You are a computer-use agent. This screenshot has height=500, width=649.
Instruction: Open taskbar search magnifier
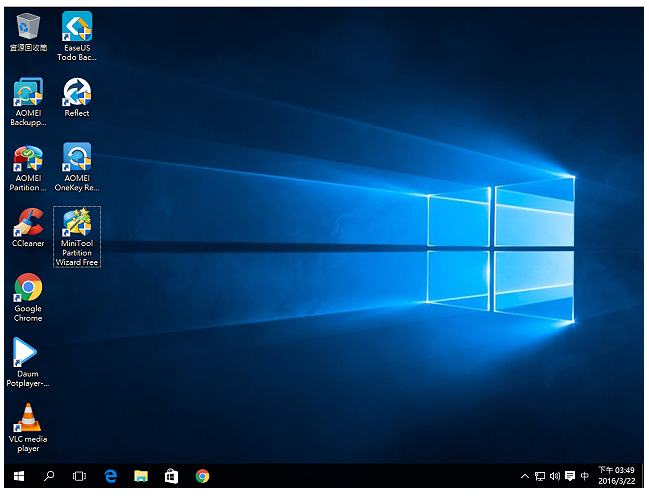(x=49, y=476)
